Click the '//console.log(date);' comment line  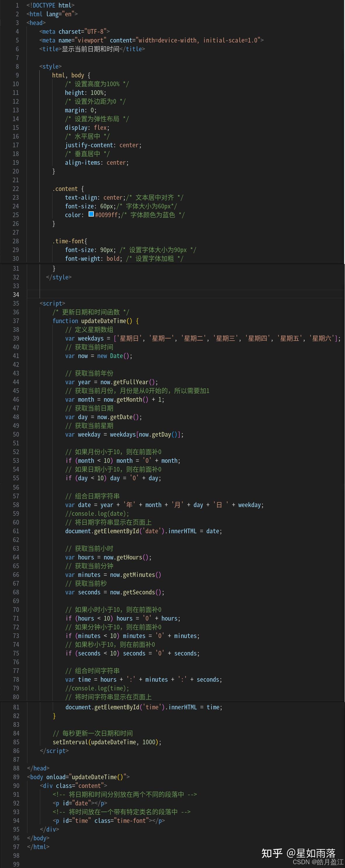(x=97, y=514)
